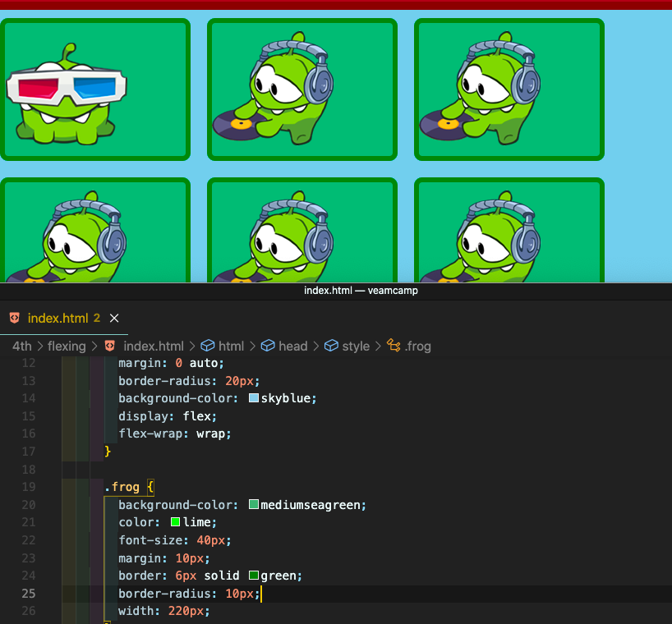The height and width of the screenshot is (624, 672).
Task: Open the mediumseagreen color swatch
Action: click(x=254, y=504)
